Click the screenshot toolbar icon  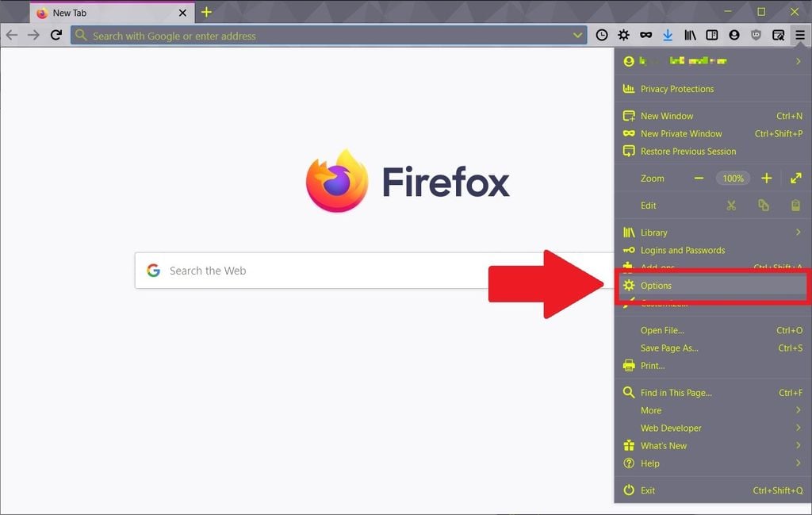[x=778, y=35]
